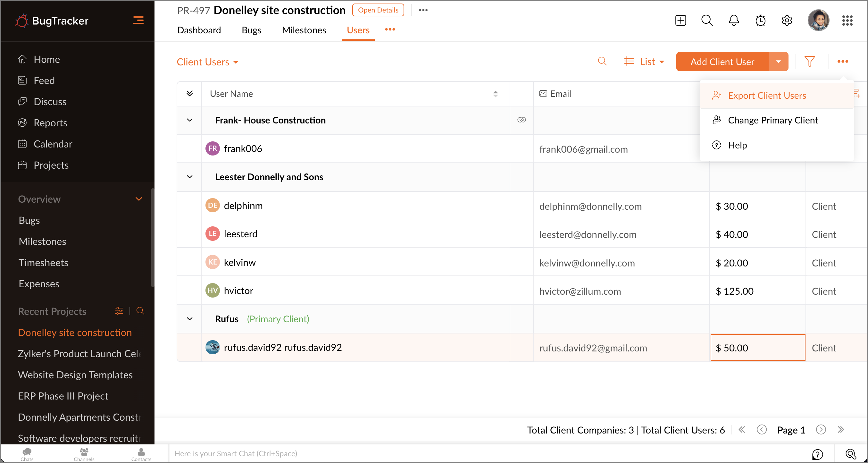Click the quick add plus icon
The width and height of the screenshot is (868, 463).
point(680,21)
